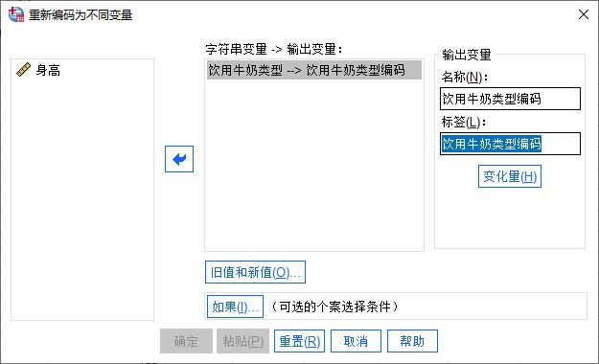
Task: Click the 取消 cancel button
Action: click(x=356, y=341)
